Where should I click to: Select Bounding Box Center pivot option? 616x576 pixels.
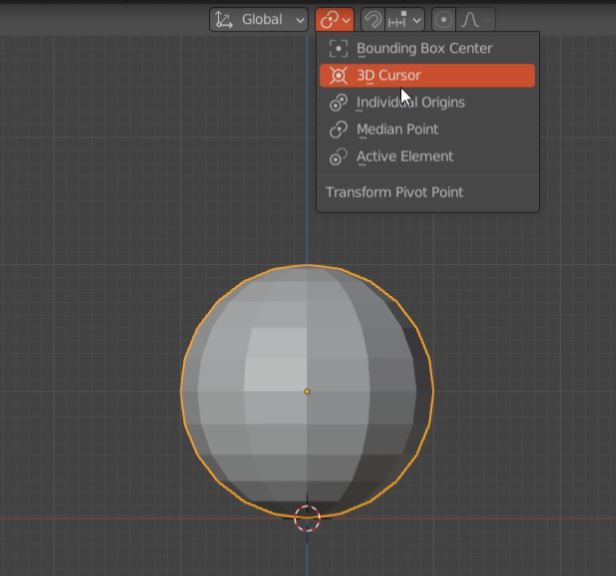(427, 48)
